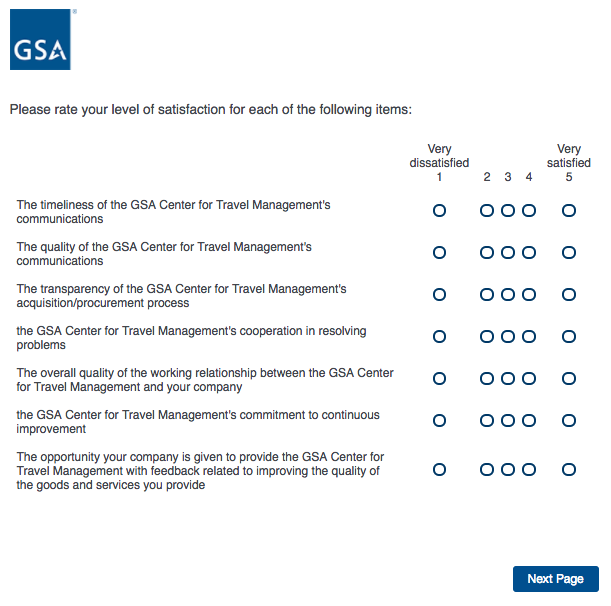Choose 4 for quality of communications
Screen dimensions: 611x606
(x=529, y=253)
